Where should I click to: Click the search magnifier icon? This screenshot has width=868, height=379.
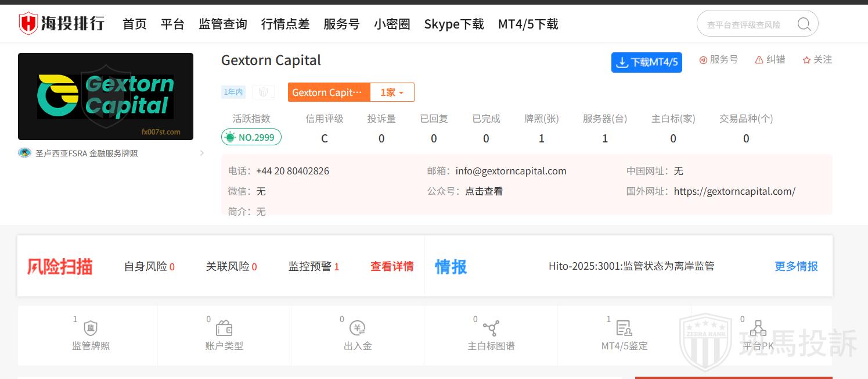tap(804, 24)
